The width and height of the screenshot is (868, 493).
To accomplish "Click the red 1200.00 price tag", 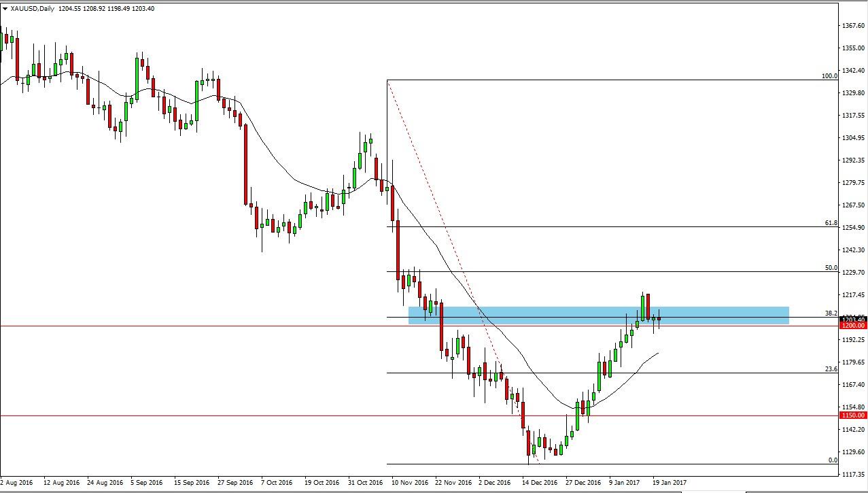I will tap(852, 326).
